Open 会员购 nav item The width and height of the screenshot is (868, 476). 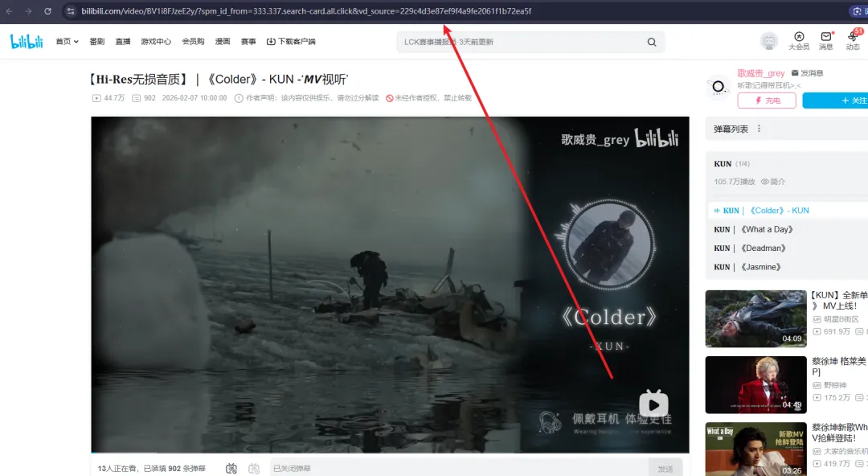(x=193, y=42)
